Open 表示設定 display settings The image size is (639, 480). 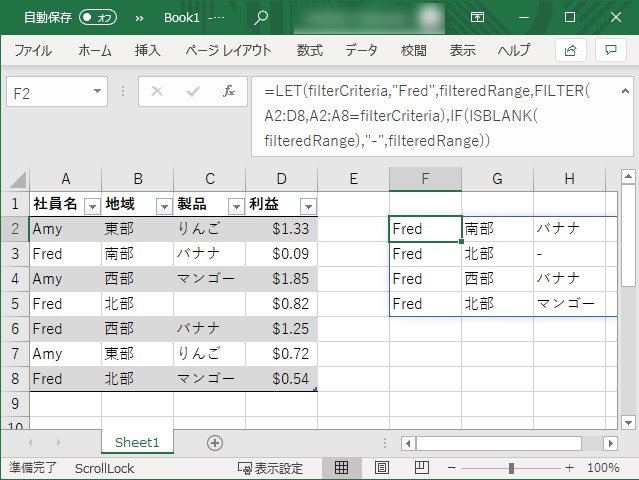(271, 469)
